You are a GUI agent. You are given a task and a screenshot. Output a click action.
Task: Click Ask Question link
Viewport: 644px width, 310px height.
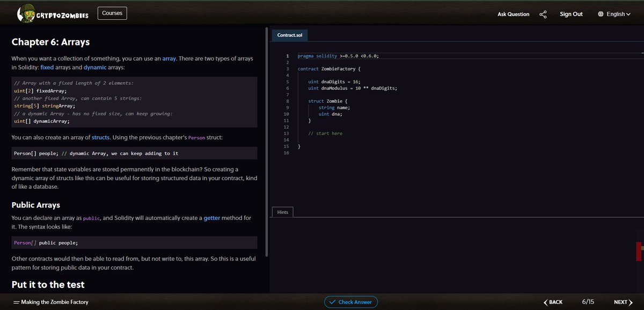pyautogui.click(x=513, y=14)
